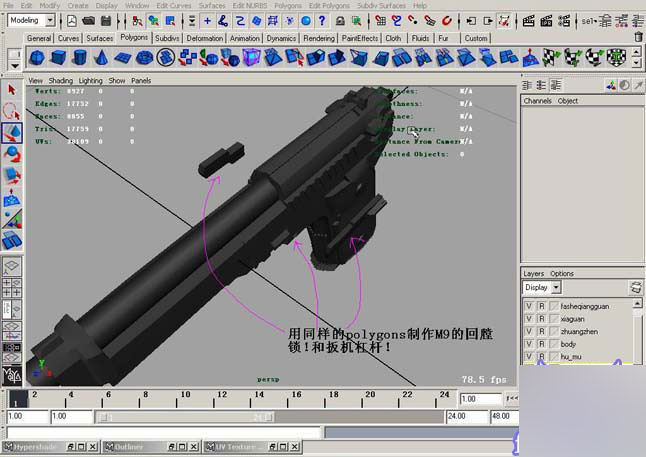
Task: Click shelf scroll down arrow
Action: coord(637,63)
